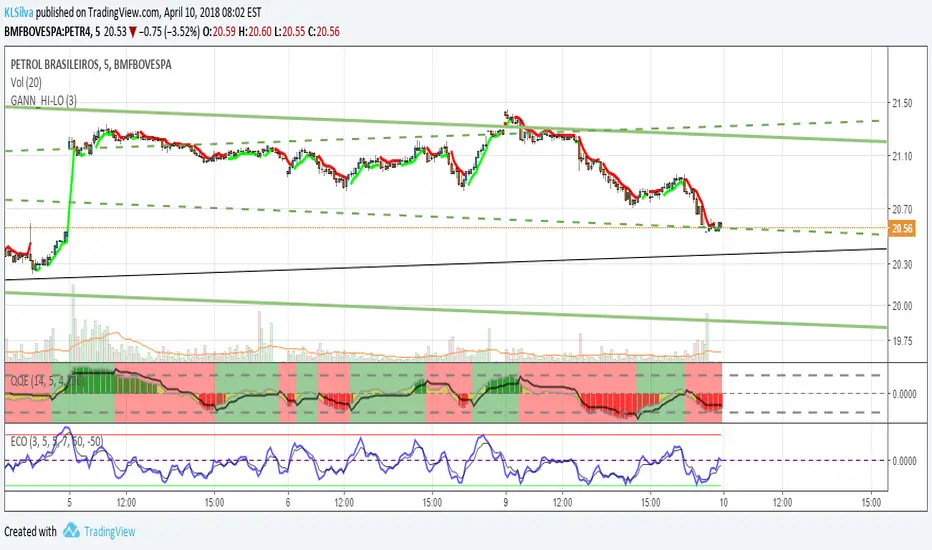
Task: Click the date 6 on time axis
Action: [288, 502]
